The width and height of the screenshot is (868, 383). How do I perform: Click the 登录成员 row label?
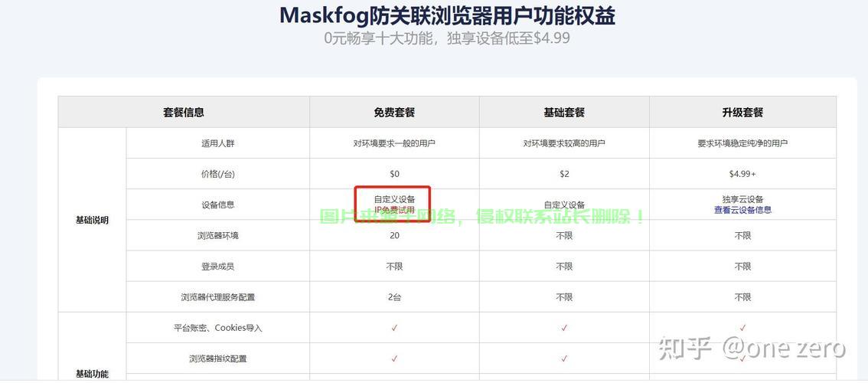tap(217, 267)
